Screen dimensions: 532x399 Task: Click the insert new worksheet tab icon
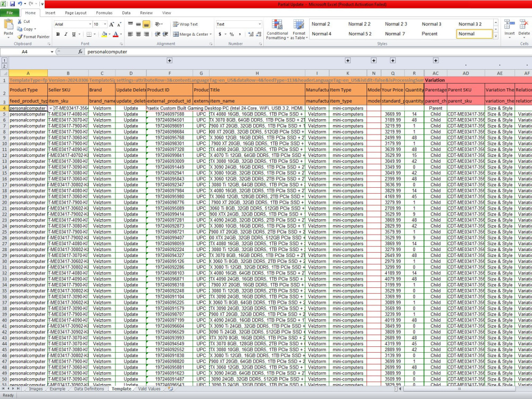(x=170, y=389)
